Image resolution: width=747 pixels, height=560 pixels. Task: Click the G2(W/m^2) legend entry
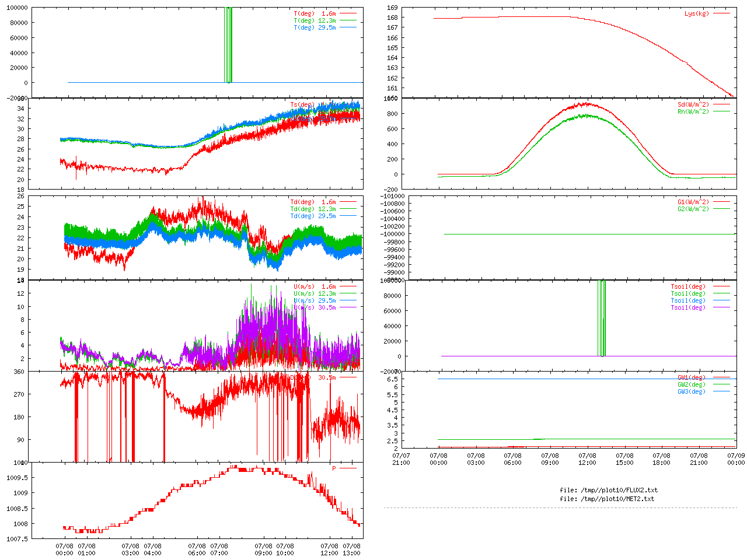tap(693, 209)
